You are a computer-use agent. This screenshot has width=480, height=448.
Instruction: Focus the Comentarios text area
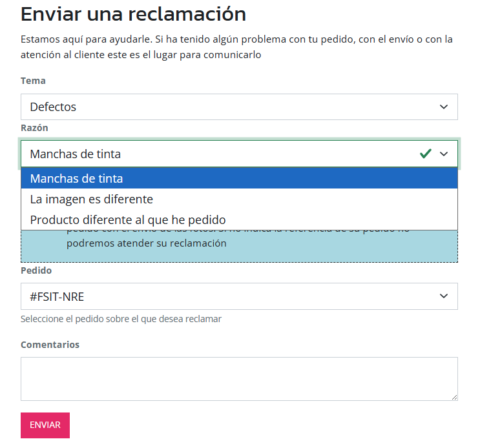[x=239, y=378]
